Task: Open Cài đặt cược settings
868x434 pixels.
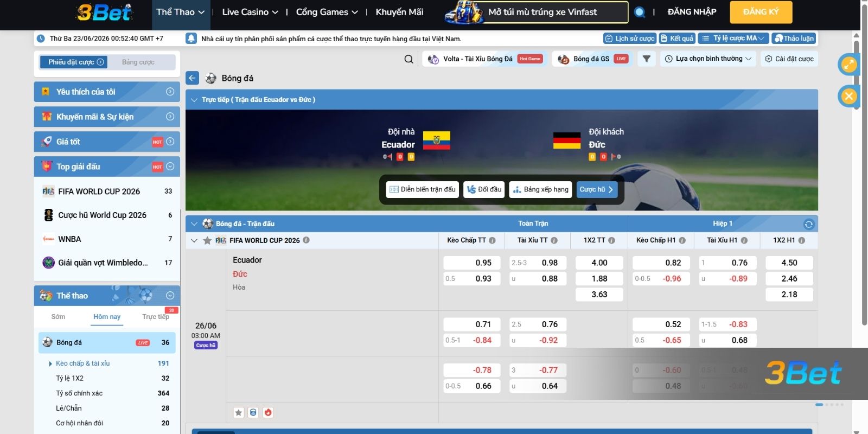Action: 789,59
